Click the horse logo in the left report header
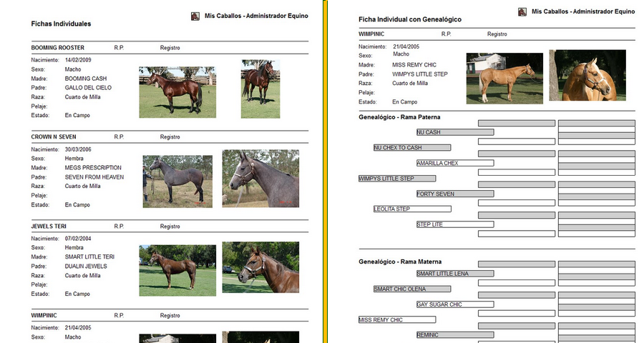The width and height of the screenshot is (644, 343). [x=195, y=16]
